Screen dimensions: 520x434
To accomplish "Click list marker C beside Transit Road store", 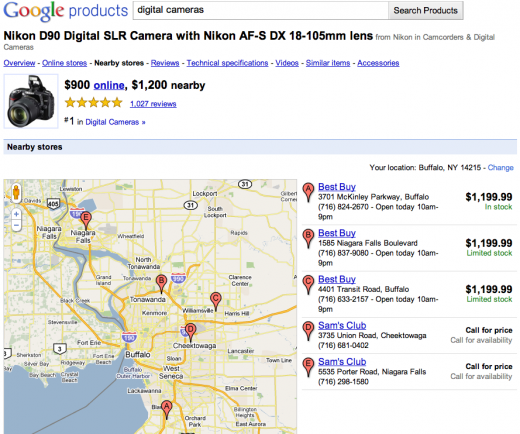I will (x=308, y=284).
